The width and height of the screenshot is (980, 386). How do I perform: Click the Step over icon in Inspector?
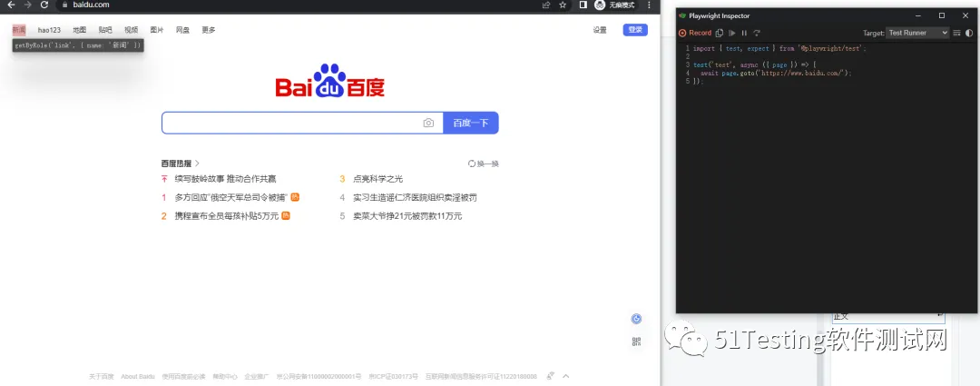coord(757,34)
